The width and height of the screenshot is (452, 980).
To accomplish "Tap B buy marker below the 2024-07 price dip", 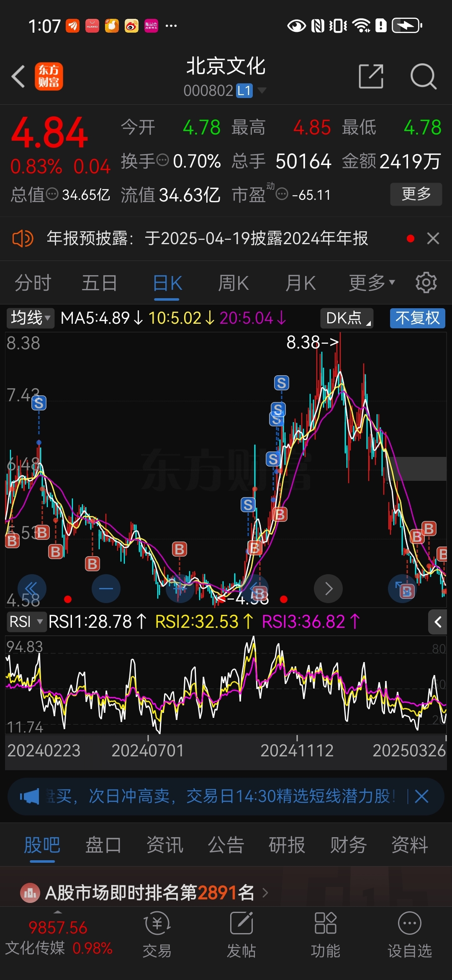I will click(180, 549).
